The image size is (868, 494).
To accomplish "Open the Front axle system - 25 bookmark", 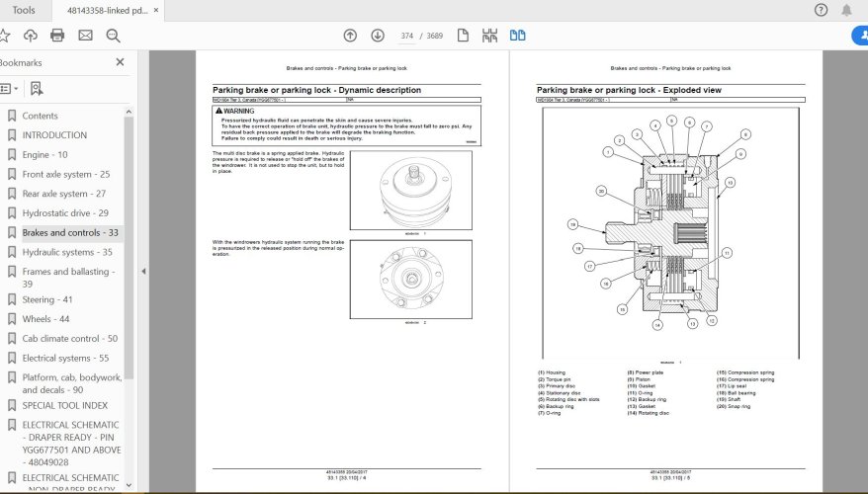I will 66,174.
